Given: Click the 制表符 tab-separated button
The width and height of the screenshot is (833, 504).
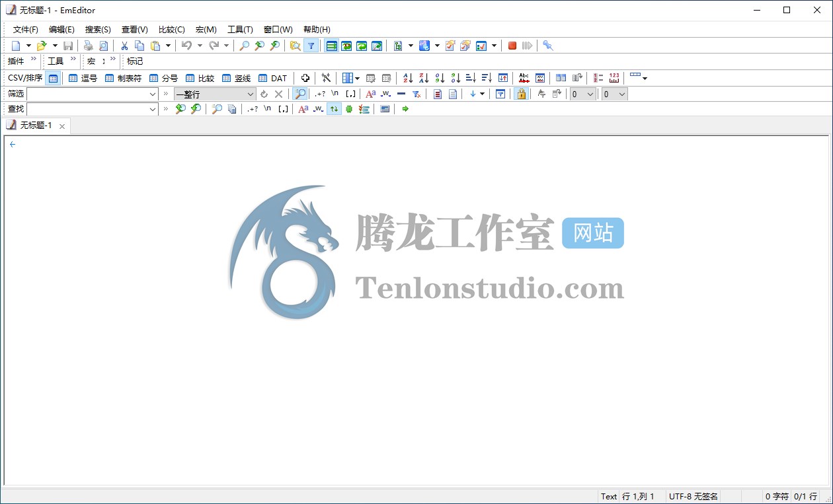Looking at the screenshot, I should tap(123, 78).
